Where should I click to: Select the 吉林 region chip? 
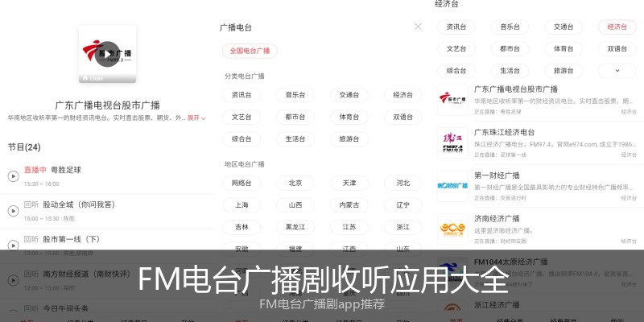coord(242,227)
